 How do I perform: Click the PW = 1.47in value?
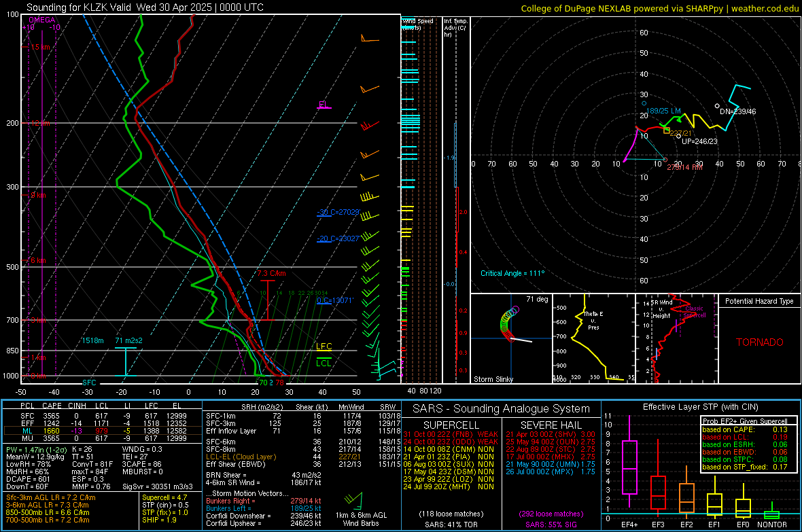point(35,449)
